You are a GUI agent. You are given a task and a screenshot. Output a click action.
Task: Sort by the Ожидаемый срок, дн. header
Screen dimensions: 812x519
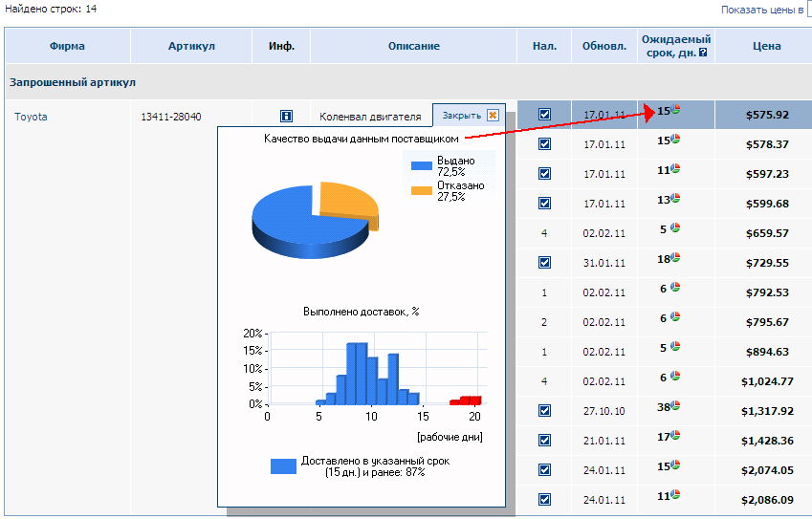pyautogui.click(x=676, y=46)
